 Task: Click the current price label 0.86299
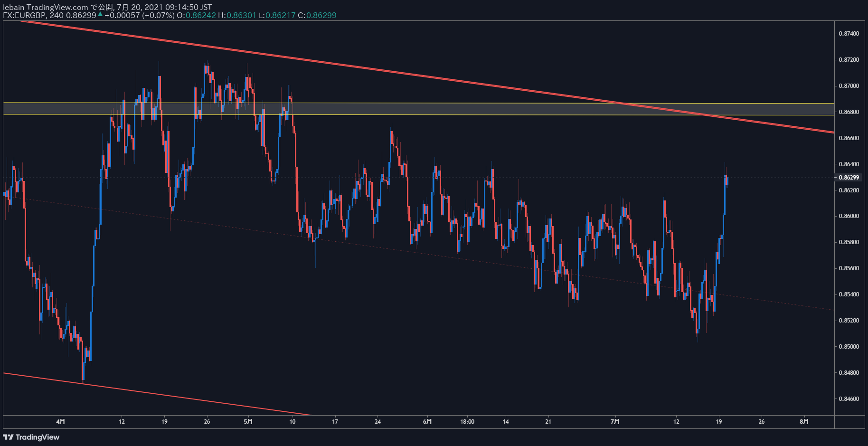click(849, 178)
